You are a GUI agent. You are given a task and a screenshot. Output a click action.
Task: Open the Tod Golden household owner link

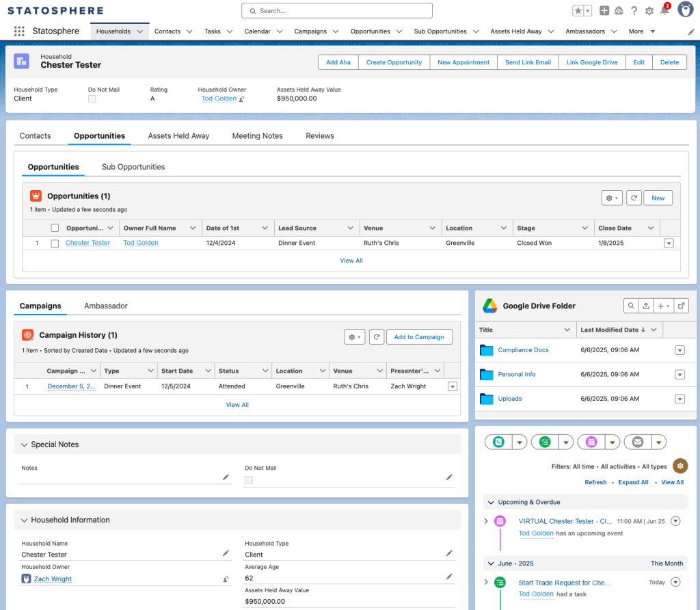point(219,98)
